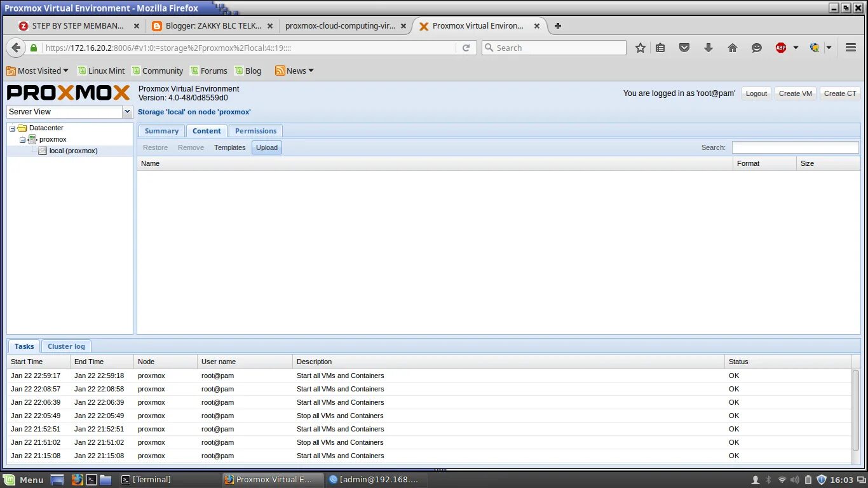Switch to the Content tab
The image size is (868, 488).
point(207,131)
